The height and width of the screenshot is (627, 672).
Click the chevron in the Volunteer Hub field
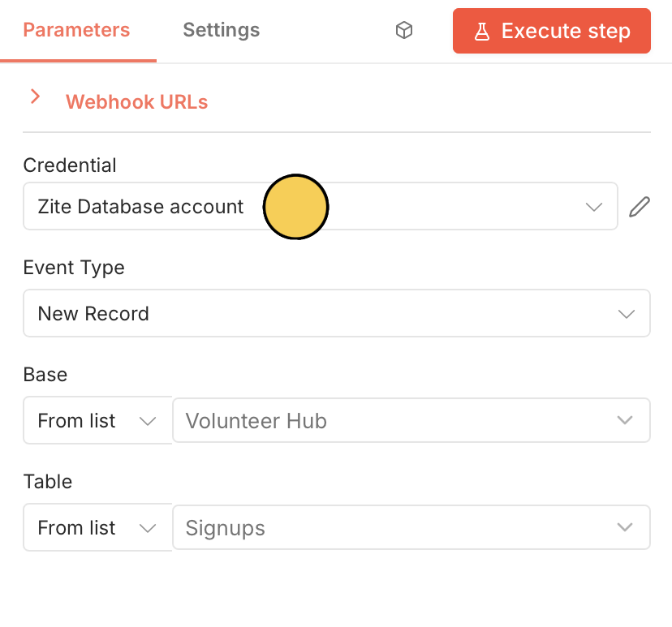(x=625, y=421)
